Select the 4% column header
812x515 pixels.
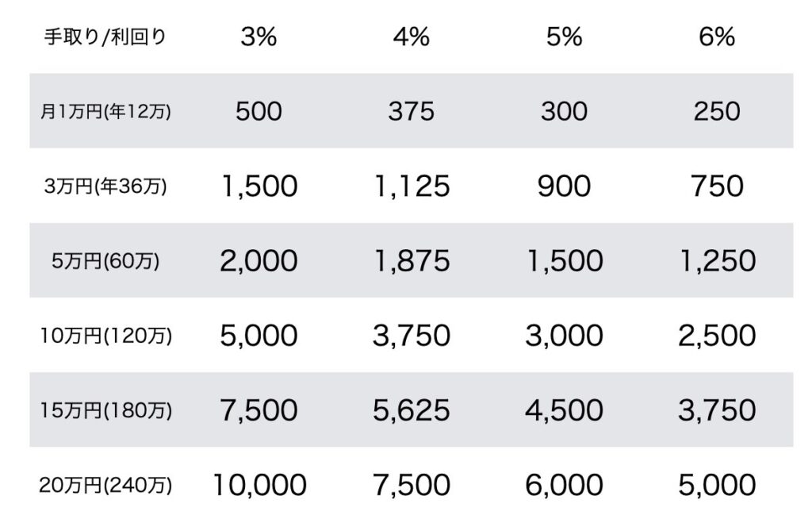[x=412, y=37]
